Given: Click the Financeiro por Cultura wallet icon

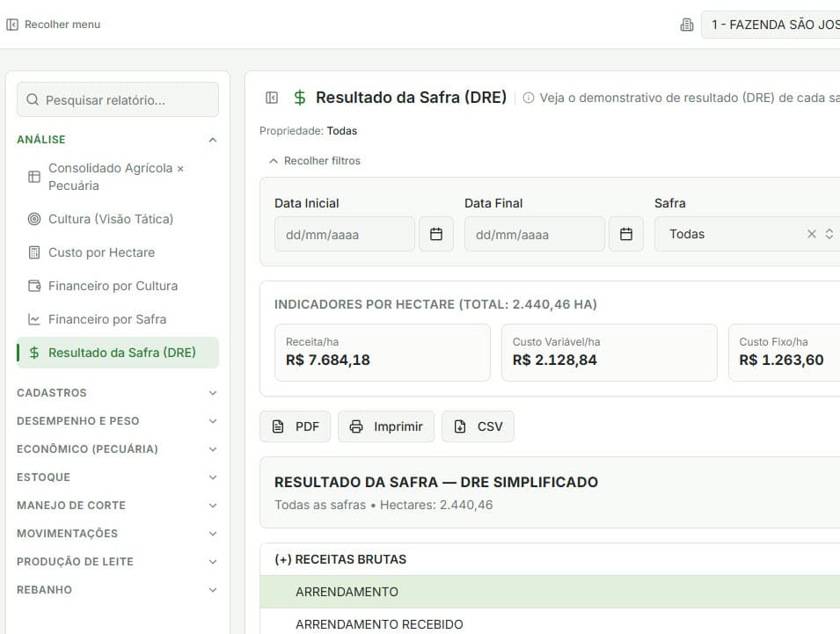Looking at the screenshot, I should point(33,286).
